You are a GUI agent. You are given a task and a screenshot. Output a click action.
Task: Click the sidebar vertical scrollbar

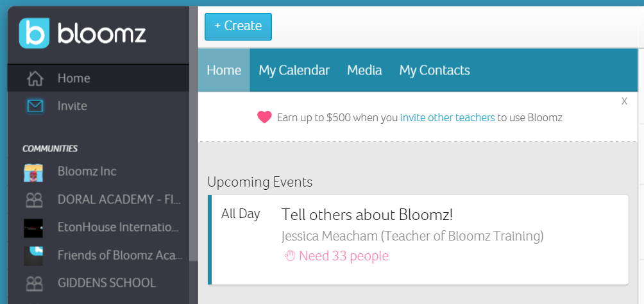tap(193, 160)
